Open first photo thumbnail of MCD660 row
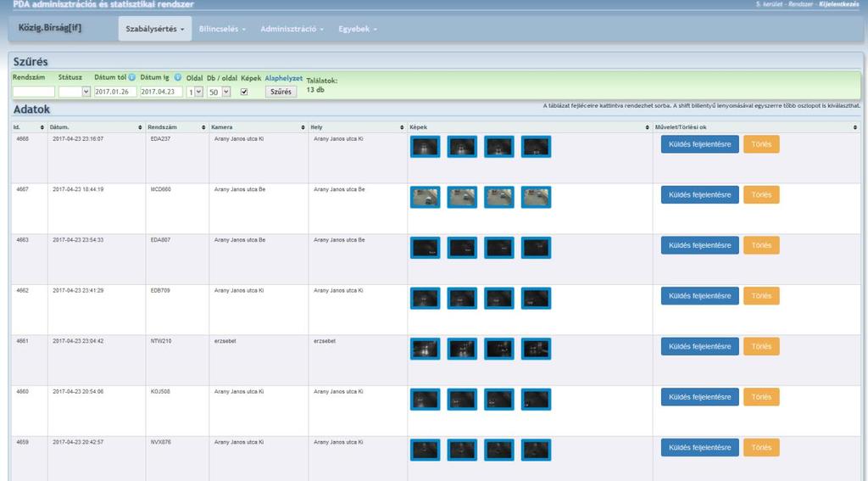 point(426,198)
